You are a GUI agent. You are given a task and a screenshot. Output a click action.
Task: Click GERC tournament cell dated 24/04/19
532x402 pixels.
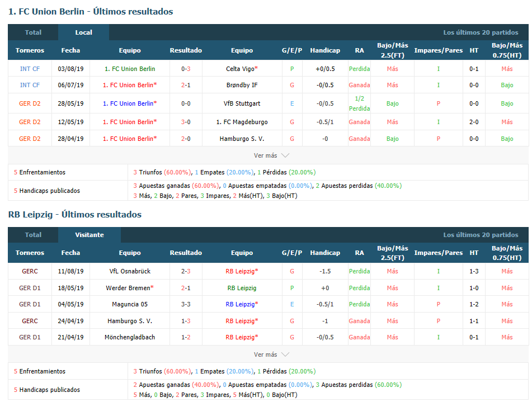pos(30,321)
